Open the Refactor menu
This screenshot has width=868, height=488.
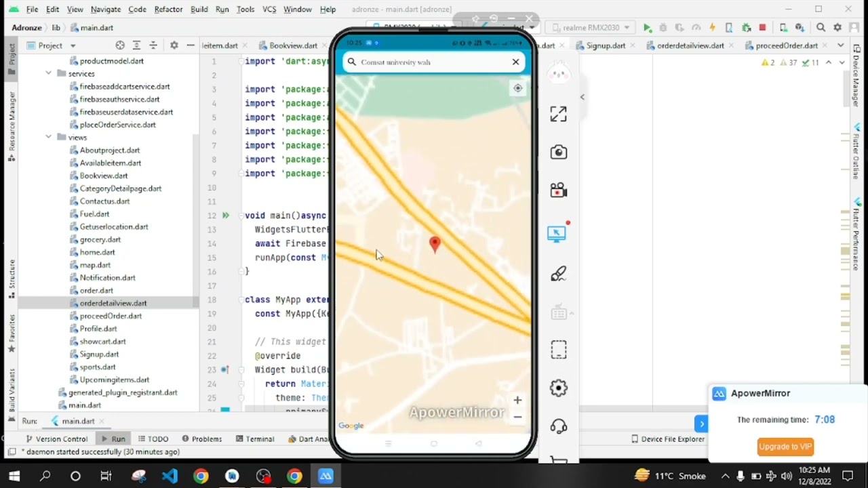[x=168, y=9]
